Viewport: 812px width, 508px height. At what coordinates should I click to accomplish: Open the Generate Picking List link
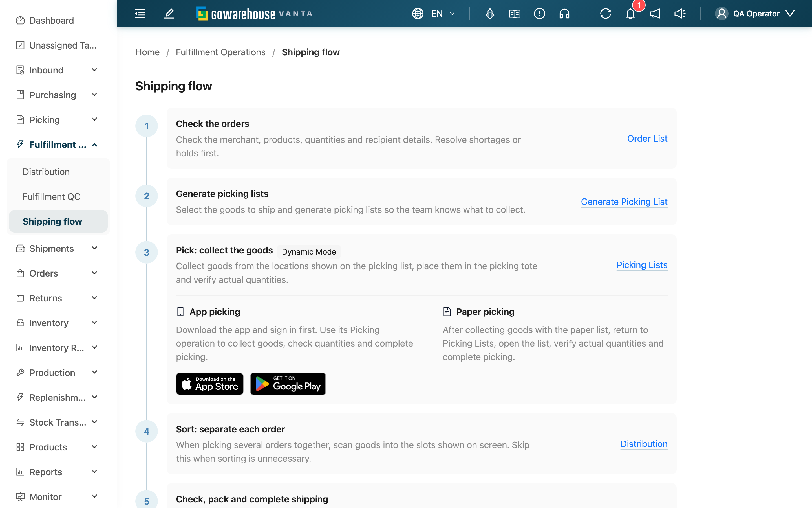624,202
